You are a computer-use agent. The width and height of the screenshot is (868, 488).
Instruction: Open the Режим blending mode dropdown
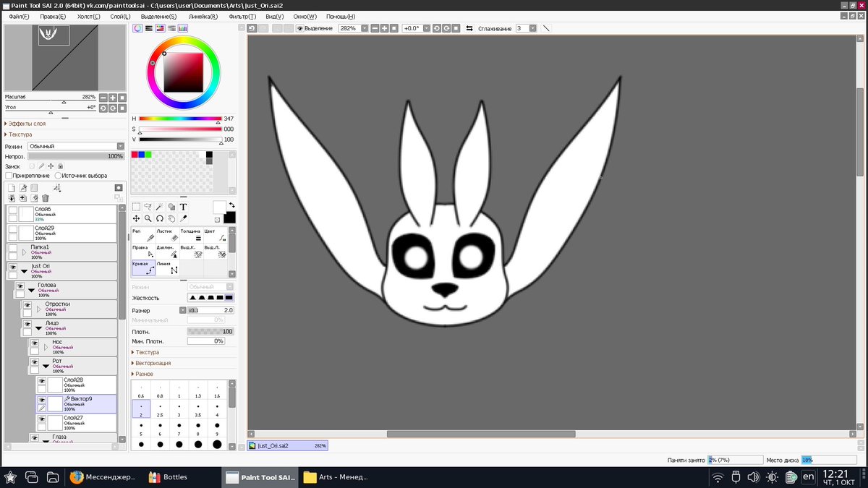click(x=76, y=146)
